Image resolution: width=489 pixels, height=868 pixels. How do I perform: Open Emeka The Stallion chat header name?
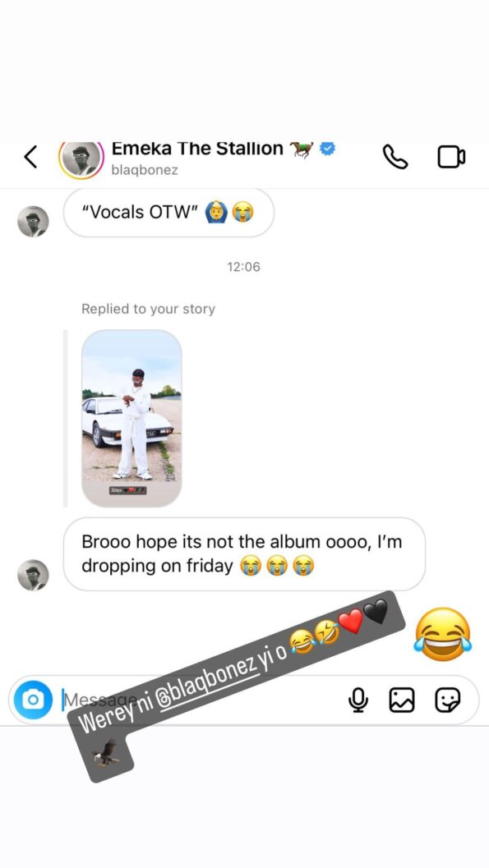click(x=198, y=149)
